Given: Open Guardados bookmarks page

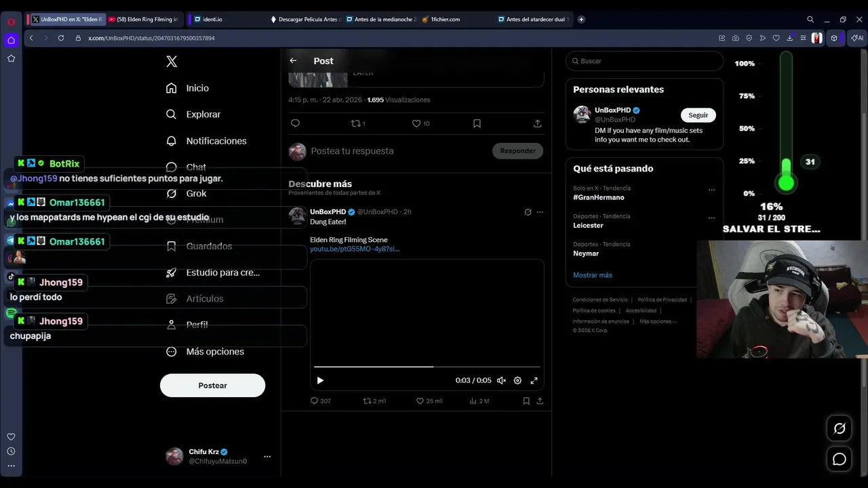Looking at the screenshot, I should [x=199, y=246].
